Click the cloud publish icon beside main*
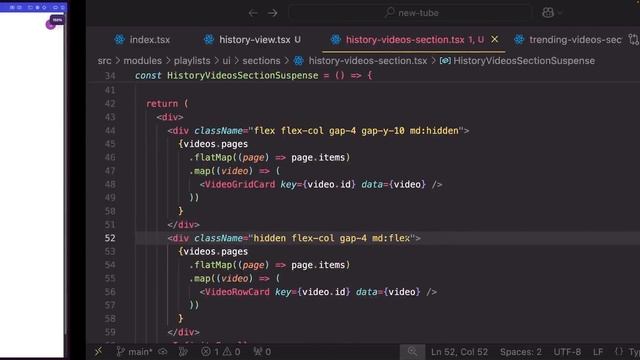This screenshot has height=360, width=640. (163, 352)
